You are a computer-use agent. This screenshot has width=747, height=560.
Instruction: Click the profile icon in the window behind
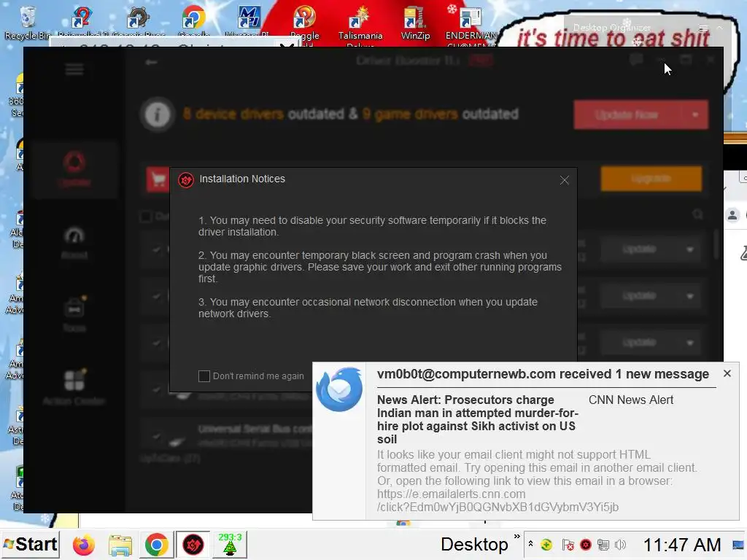(x=732, y=215)
